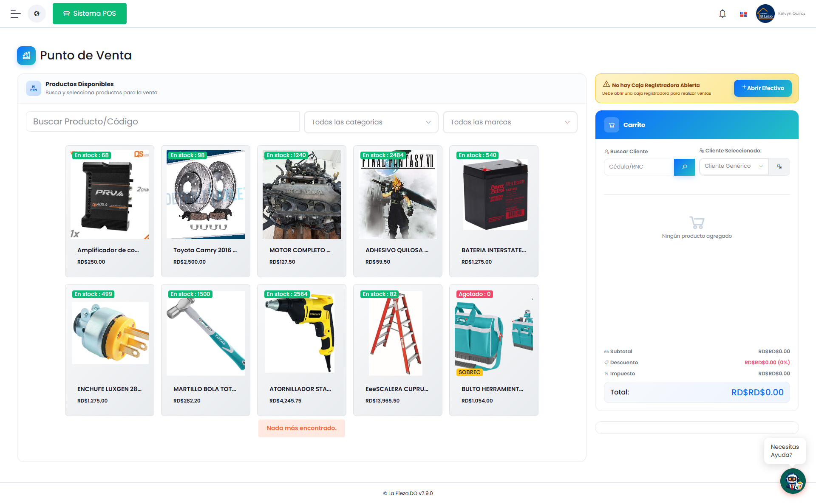Select the ATORNILLADOR STANLEY drill image
Viewport: 816px width, 504px height.
coord(300,333)
